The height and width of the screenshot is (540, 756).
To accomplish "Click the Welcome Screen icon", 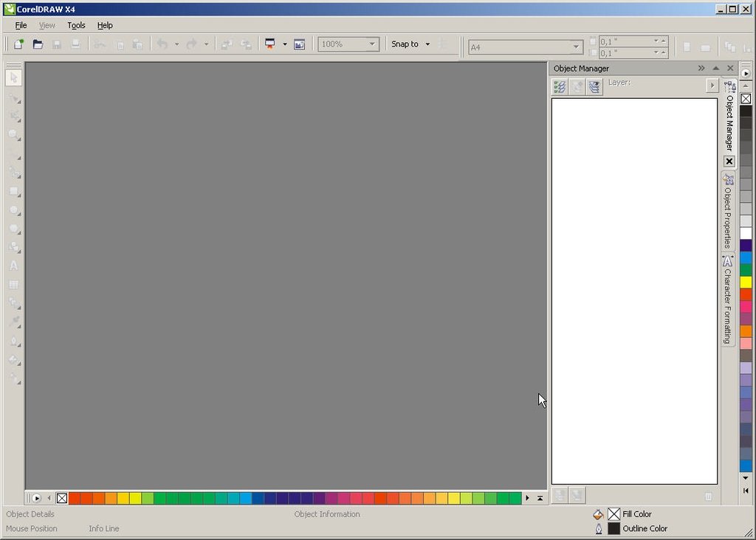I will [x=300, y=44].
